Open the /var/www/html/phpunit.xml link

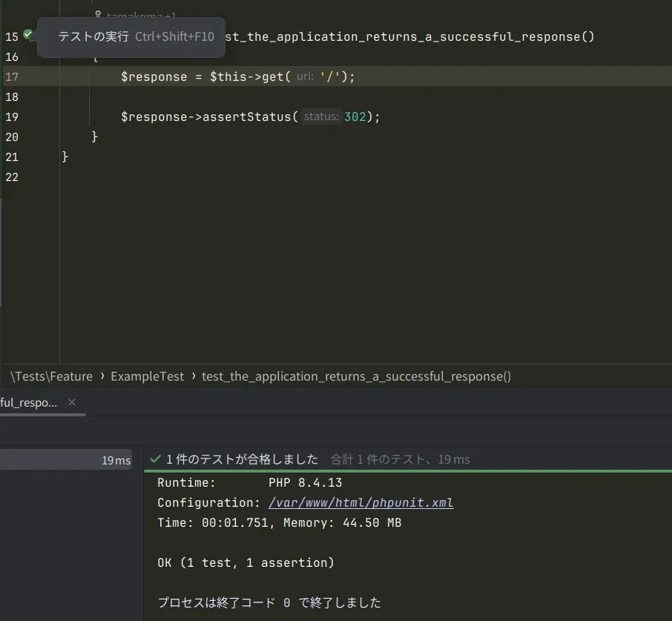(x=360, y=502)
